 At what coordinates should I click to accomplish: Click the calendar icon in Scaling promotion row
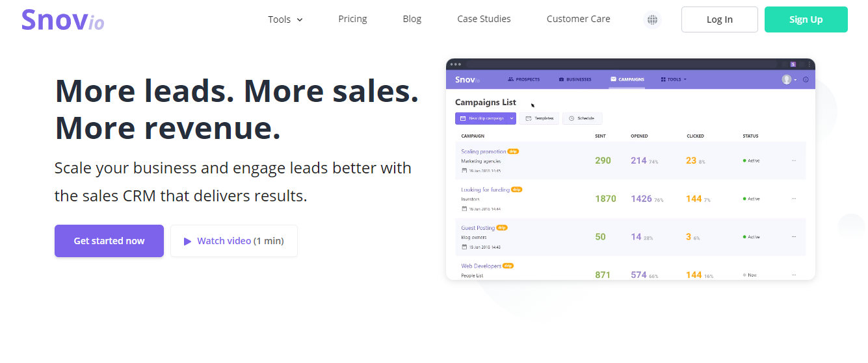(x=464, y=171)
